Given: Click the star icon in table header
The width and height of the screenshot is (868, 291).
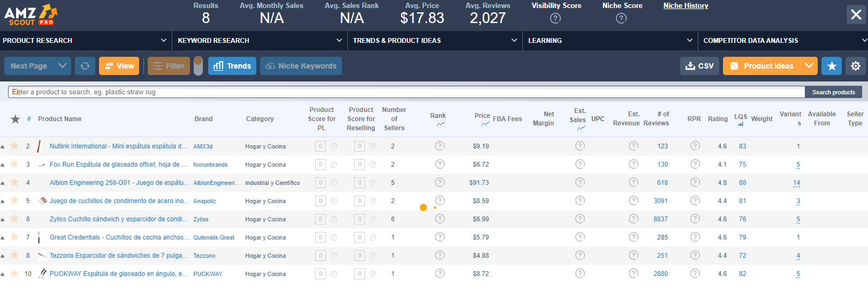Looking at the screenshot, I should [16, 119].
